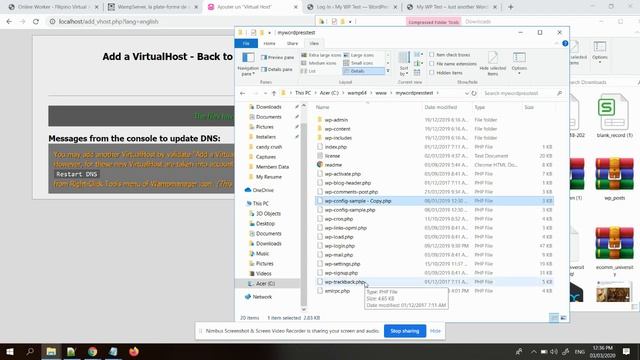Click Restart DNS button on web page

click(x=77, y=174)
